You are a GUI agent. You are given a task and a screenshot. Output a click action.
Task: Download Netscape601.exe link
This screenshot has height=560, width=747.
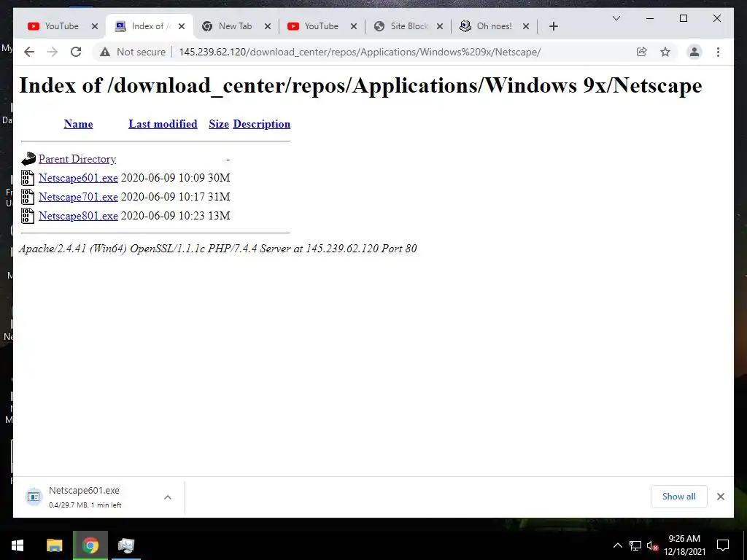tap(78, 178)
